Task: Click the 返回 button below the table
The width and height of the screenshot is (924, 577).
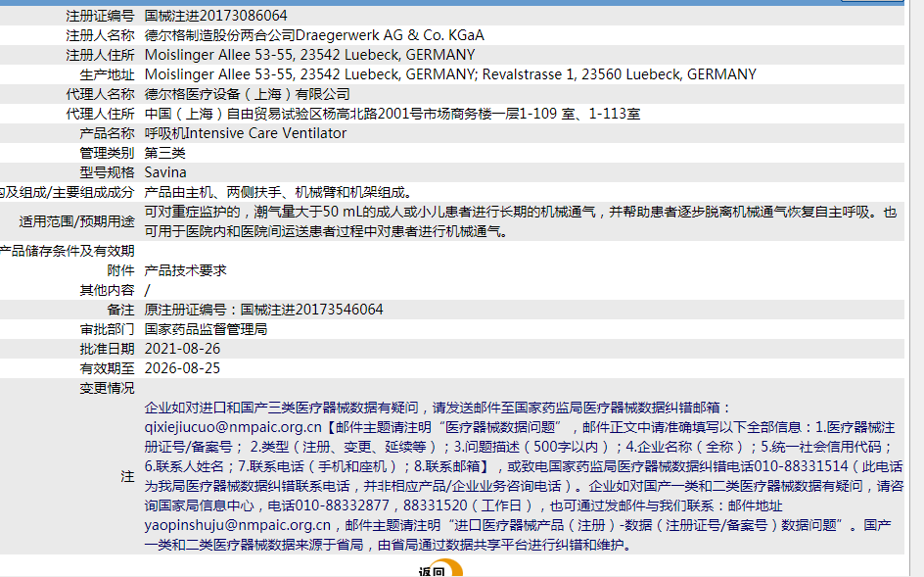Action: tap(440, 569)
